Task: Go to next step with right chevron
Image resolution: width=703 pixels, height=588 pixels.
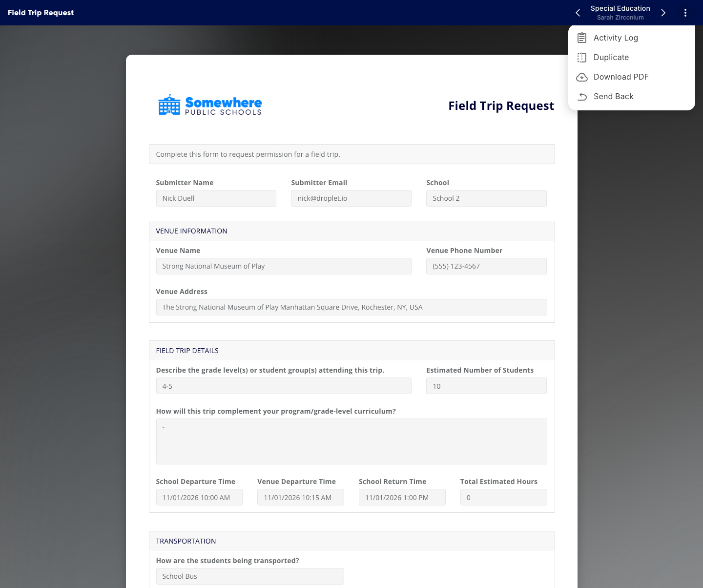Action: pyautogui.click(x=663, y=13)
